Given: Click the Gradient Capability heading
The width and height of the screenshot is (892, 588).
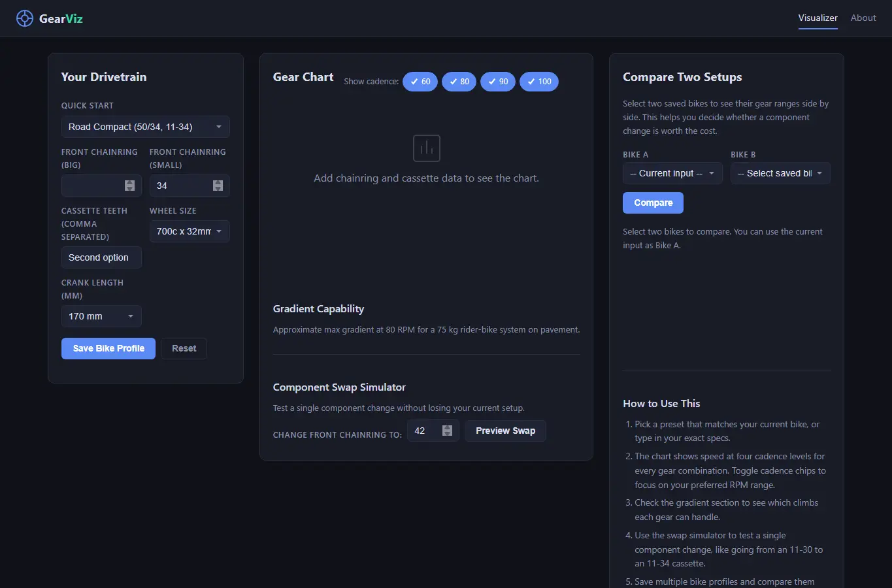Looking at the screenshot, I should point(318,308).
